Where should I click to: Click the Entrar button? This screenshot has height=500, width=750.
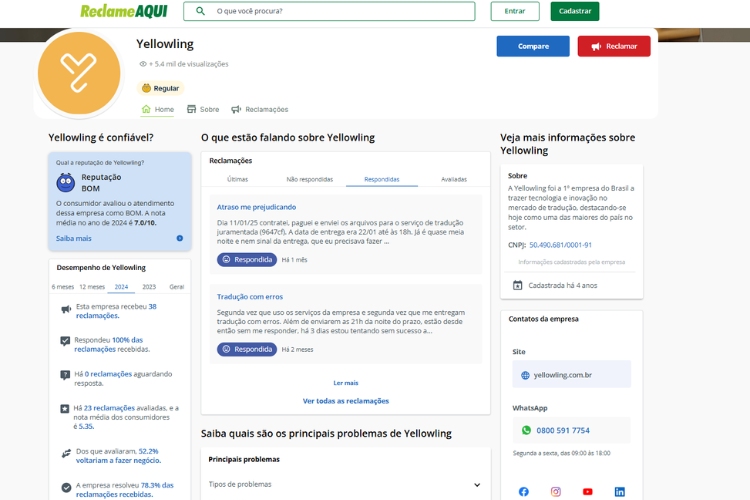515,11
